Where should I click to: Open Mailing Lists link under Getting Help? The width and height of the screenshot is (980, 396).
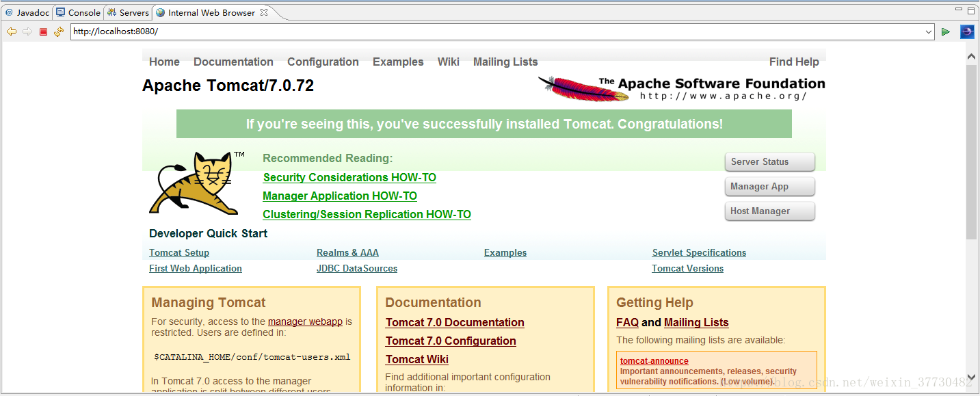696,322
